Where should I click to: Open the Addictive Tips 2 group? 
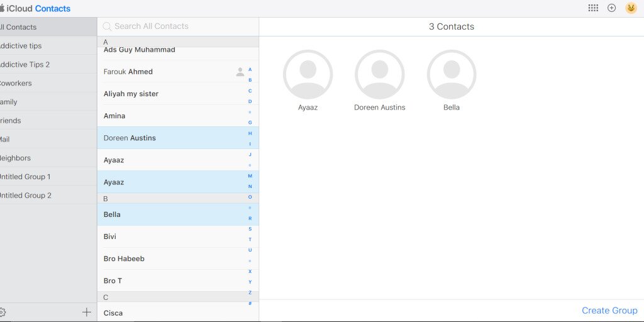coord(48,65)
